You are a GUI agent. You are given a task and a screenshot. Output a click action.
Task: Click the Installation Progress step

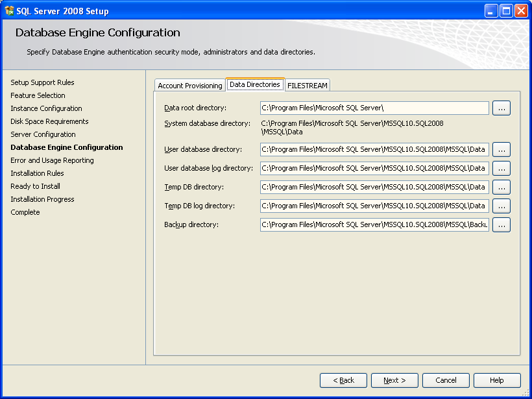point(42,199)
